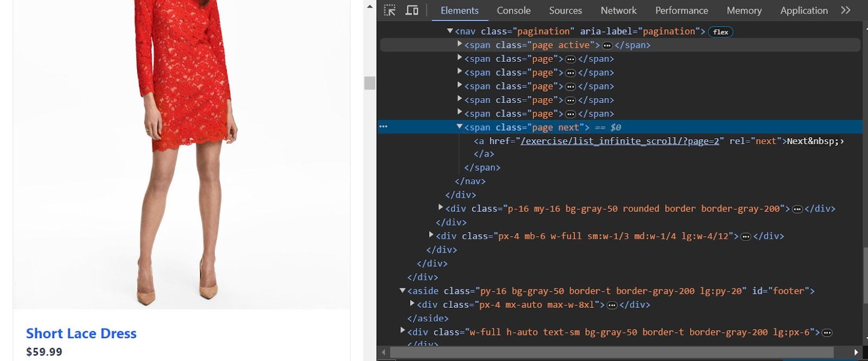Screen dimensions: 868x361
Task: Toggle the device toolbar icon
Action: pyautogui.click(x=412, y=10)
